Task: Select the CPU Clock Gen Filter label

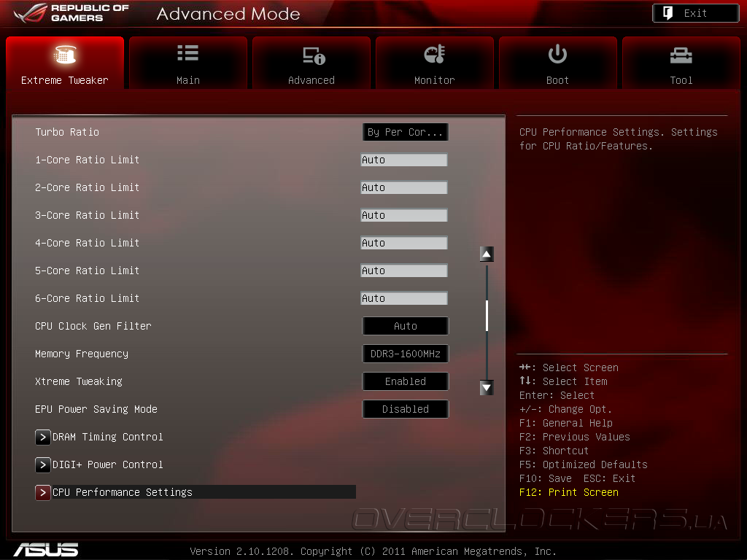Action: coord(93,326)
